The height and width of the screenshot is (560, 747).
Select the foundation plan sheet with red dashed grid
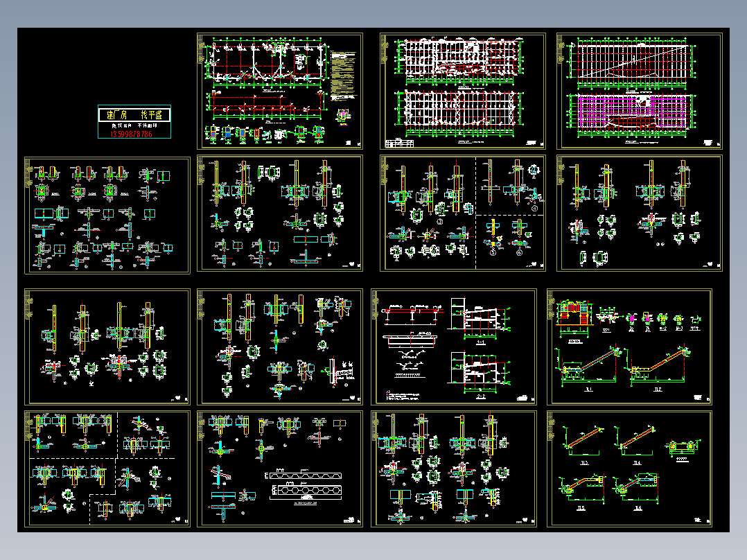tap(280, 91)
